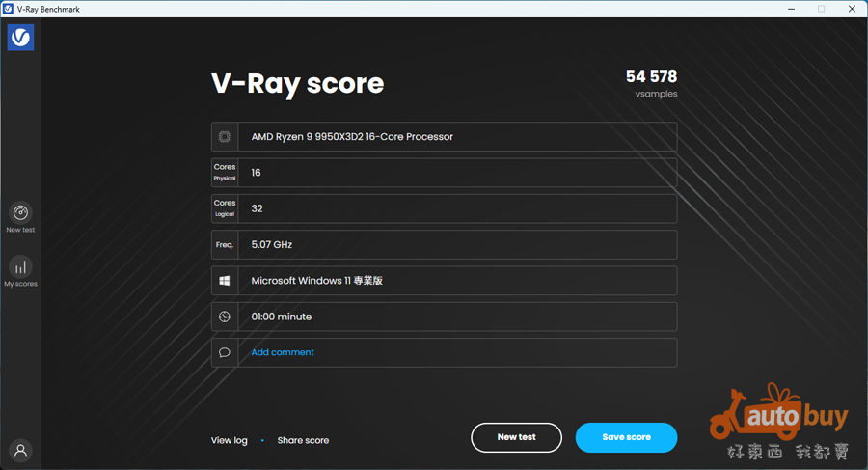Click the Cores Logical label box
This screenshot has height=470, width=868.
coord(225,208)
